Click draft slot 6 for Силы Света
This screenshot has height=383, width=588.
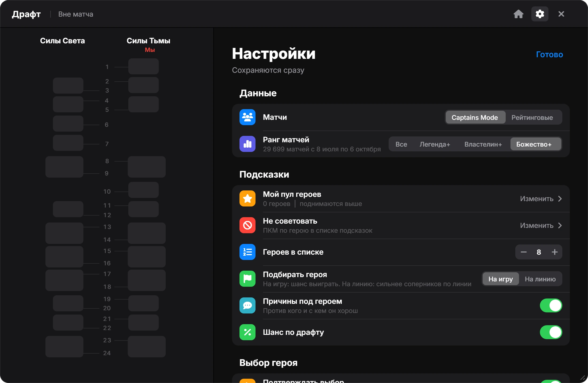tap(68, 124)
